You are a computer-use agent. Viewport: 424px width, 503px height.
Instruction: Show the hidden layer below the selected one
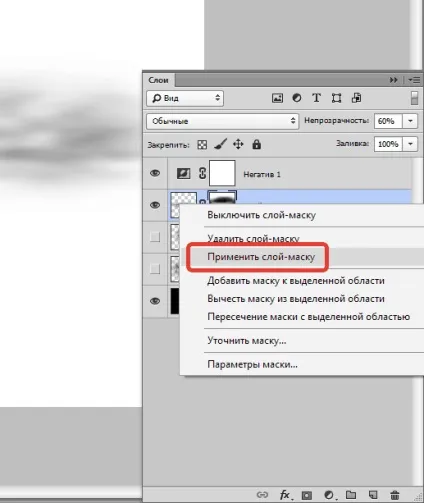point(155,237)
